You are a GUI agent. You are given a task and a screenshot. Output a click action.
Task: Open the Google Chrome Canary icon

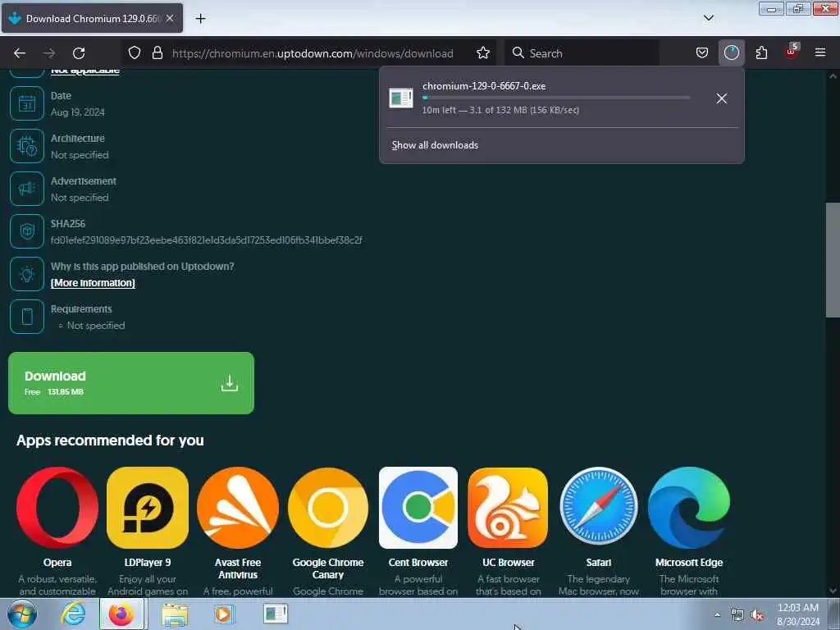tap(328, 507)
